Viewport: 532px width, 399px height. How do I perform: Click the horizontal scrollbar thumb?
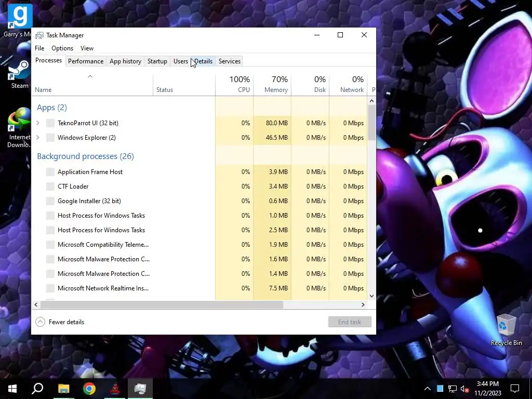(x=162, y=304)
